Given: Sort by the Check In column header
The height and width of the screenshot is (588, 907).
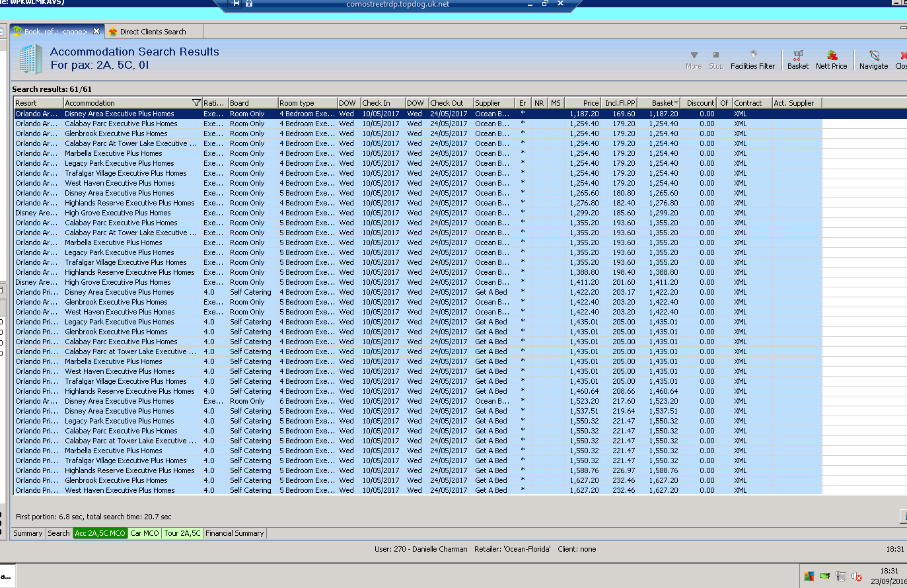Looking at the screenshot, I should (383, 103).
